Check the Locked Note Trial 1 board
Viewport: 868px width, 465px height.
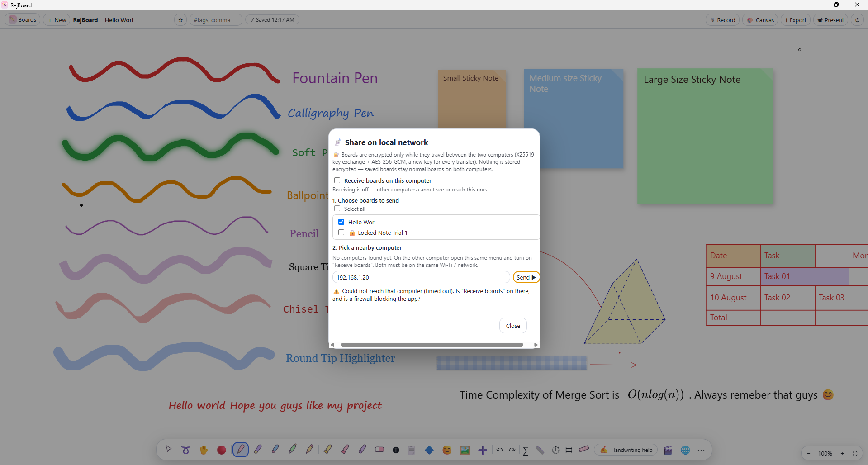click(342, 232)
